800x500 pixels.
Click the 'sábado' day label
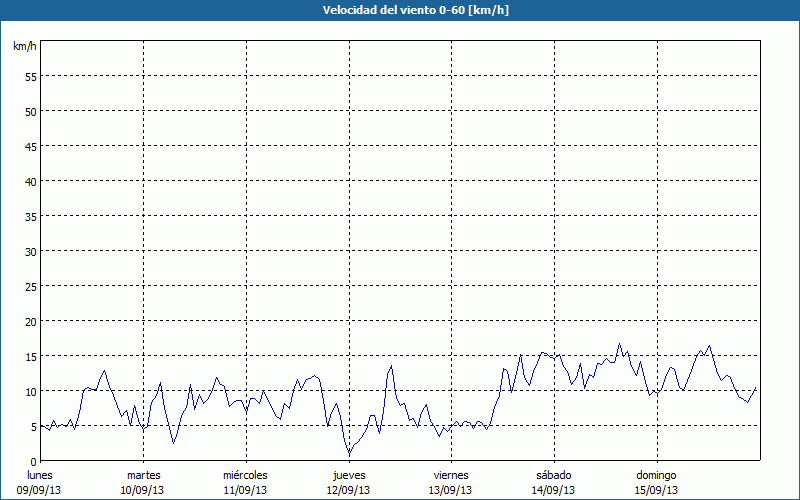click(553, 475)
